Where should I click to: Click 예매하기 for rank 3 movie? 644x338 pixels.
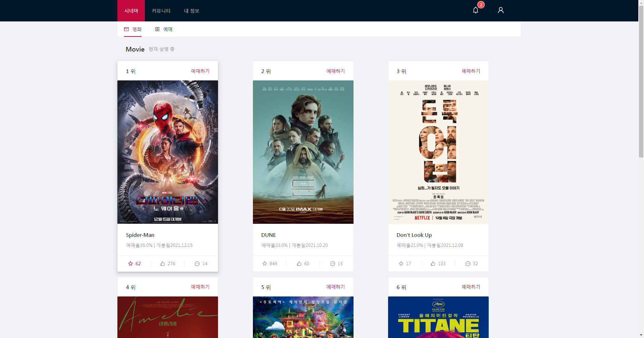(x=471, y=71)
